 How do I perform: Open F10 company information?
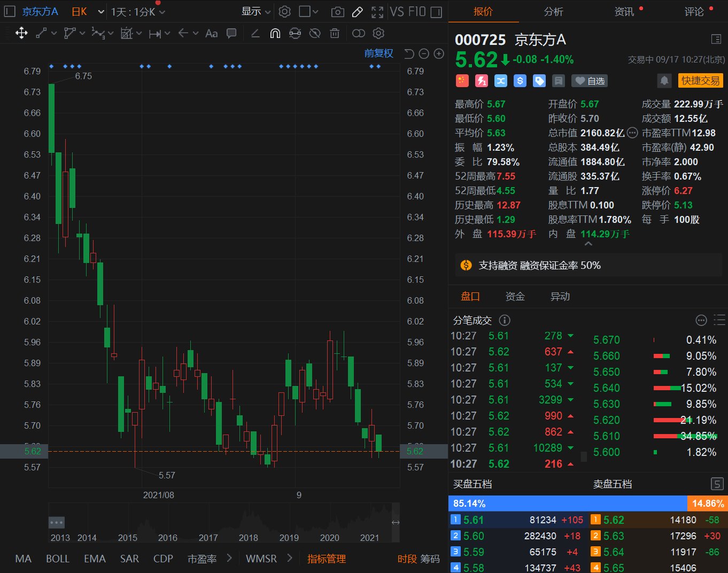[x=416, y=12]
